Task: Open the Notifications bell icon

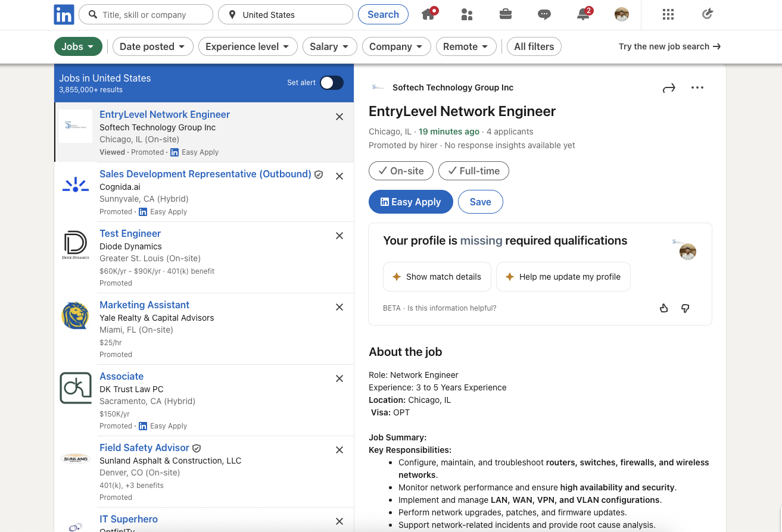Action: click(583, 14)
